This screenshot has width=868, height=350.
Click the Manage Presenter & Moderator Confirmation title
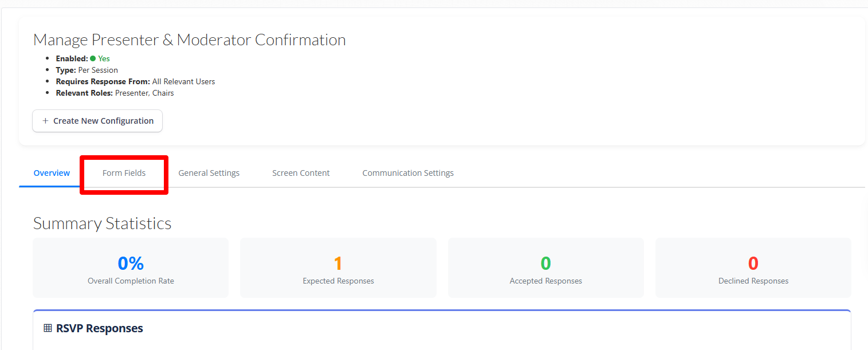189,40
